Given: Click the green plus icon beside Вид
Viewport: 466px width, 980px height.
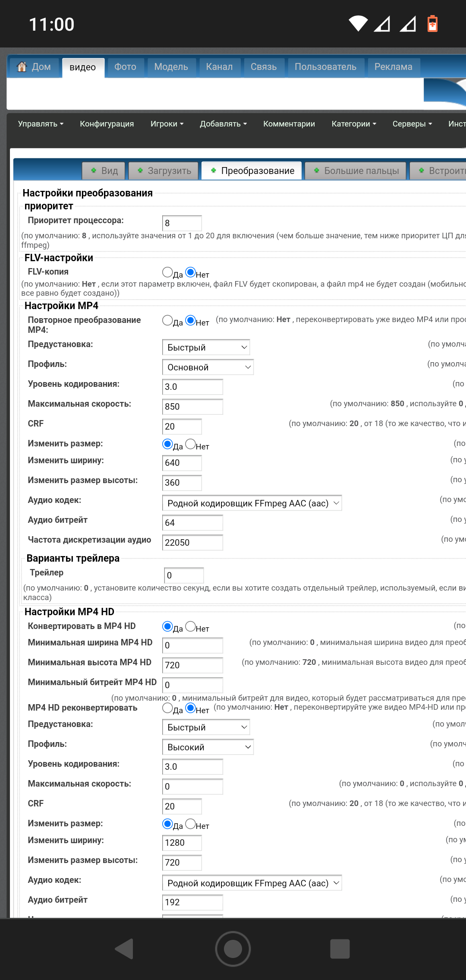Looking at the screenshot, I should coord(94,171).
